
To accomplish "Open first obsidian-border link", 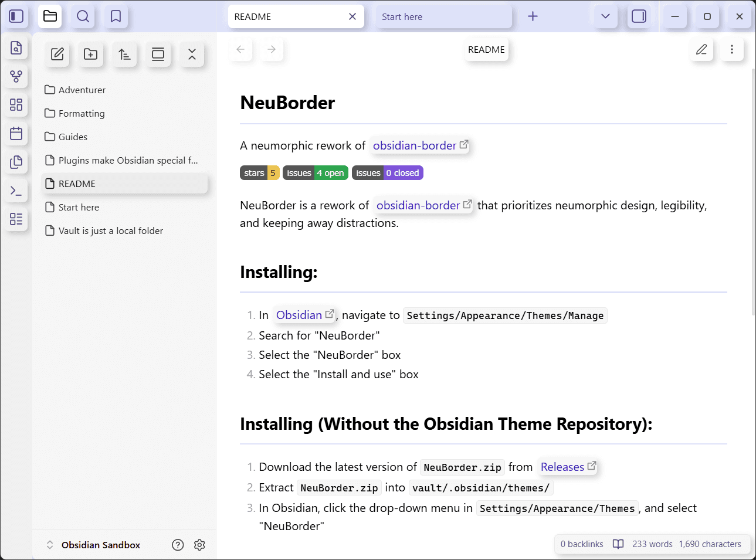I will click(421, 145).
